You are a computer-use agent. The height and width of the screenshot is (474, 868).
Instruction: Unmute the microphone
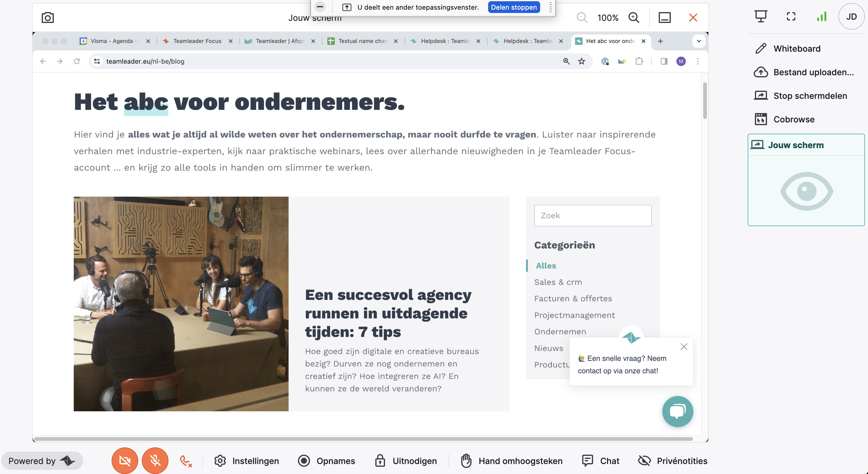pos(155,460)
